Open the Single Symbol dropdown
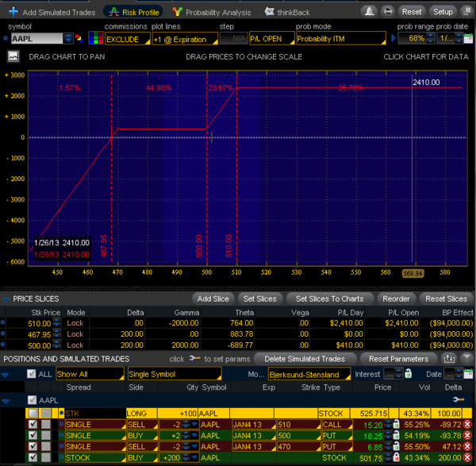 point(175,374)
